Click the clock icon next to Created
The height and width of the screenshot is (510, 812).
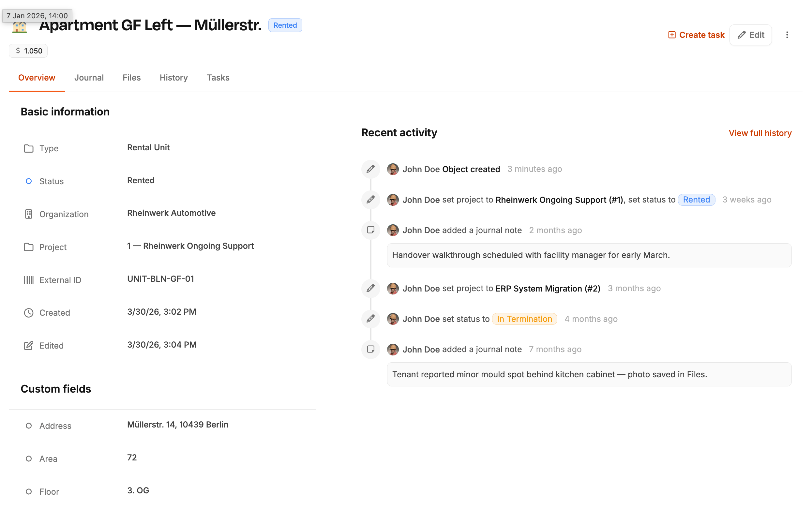[29, 313]
